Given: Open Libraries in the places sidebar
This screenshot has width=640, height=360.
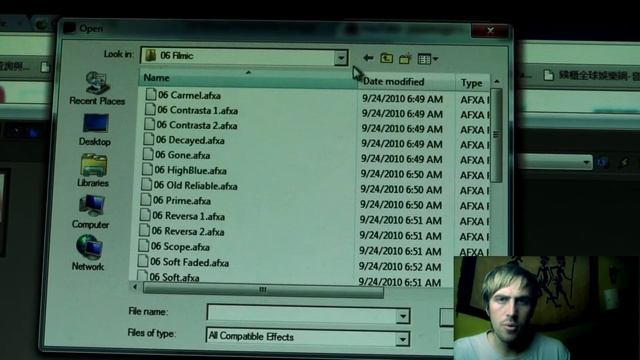Looking at the screenshot, I should [93, 171].
